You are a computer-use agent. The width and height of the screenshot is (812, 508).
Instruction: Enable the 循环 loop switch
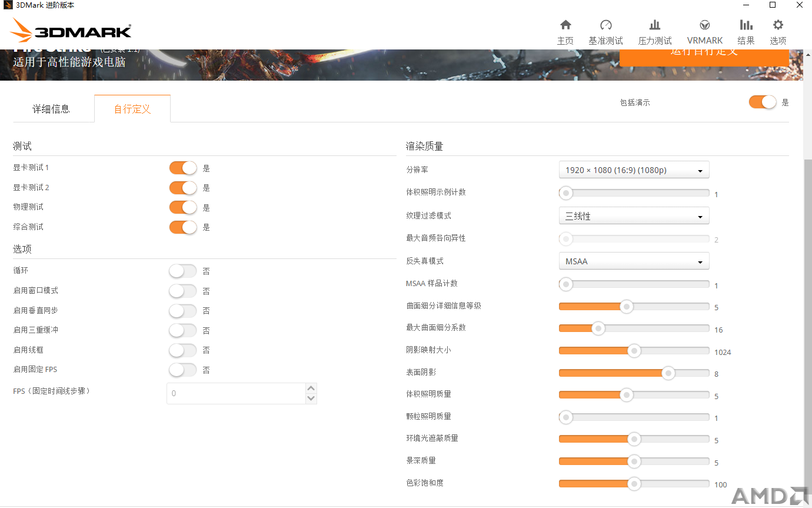183,271
